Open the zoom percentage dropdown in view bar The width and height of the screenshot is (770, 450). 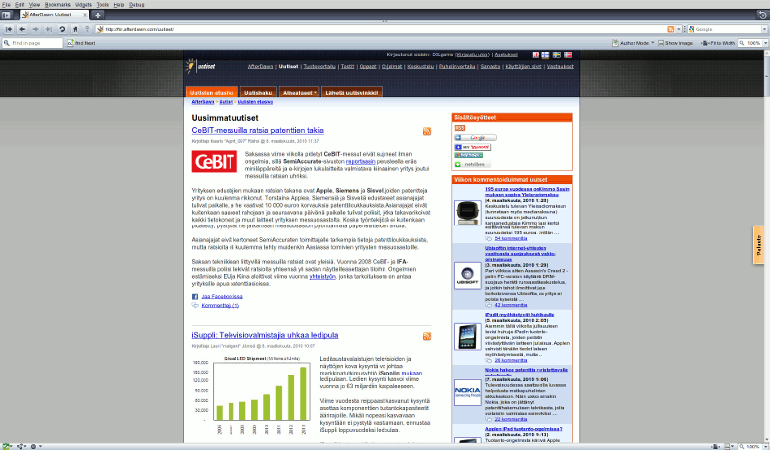(765, 43)
